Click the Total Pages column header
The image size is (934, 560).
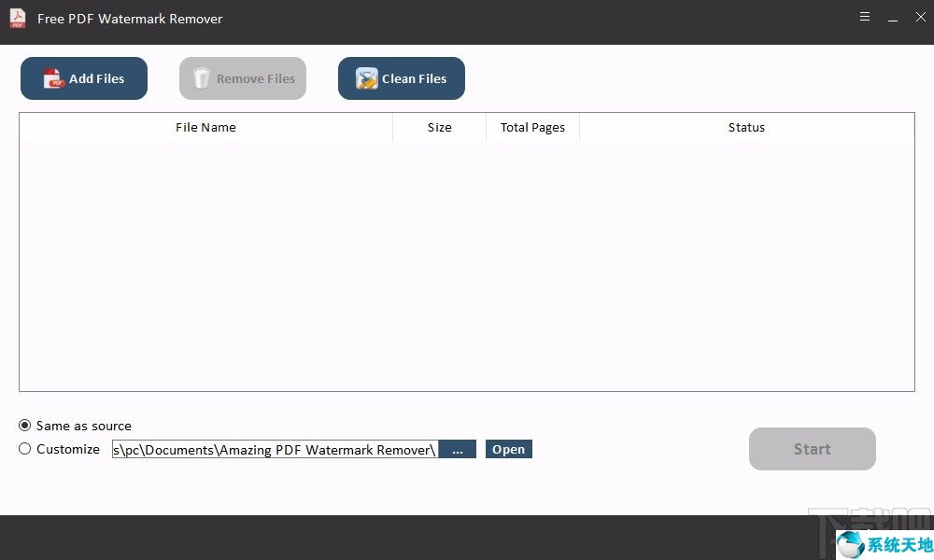(532, 127)
